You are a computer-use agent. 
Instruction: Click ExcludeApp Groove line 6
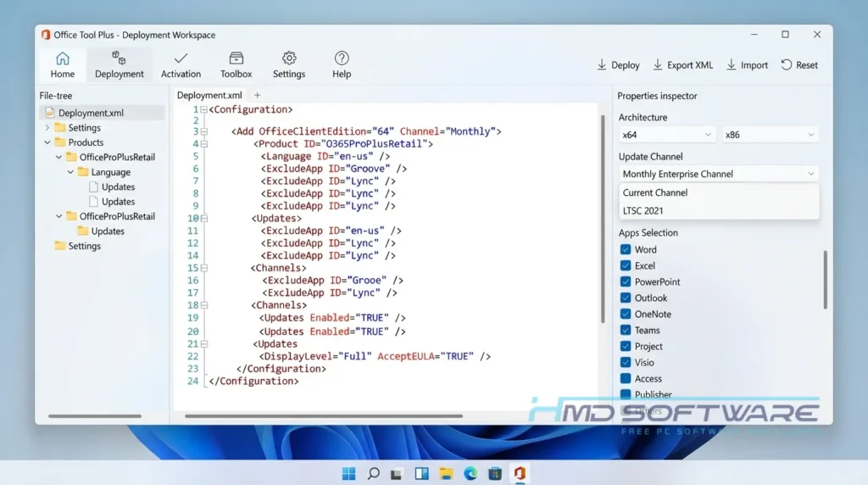point(334,169)
